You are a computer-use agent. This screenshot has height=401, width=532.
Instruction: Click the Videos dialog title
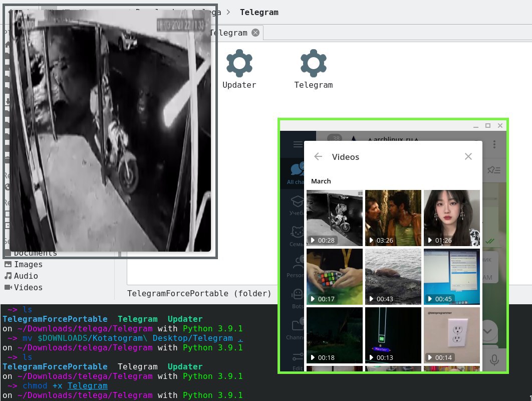click(x=345, y=157)
